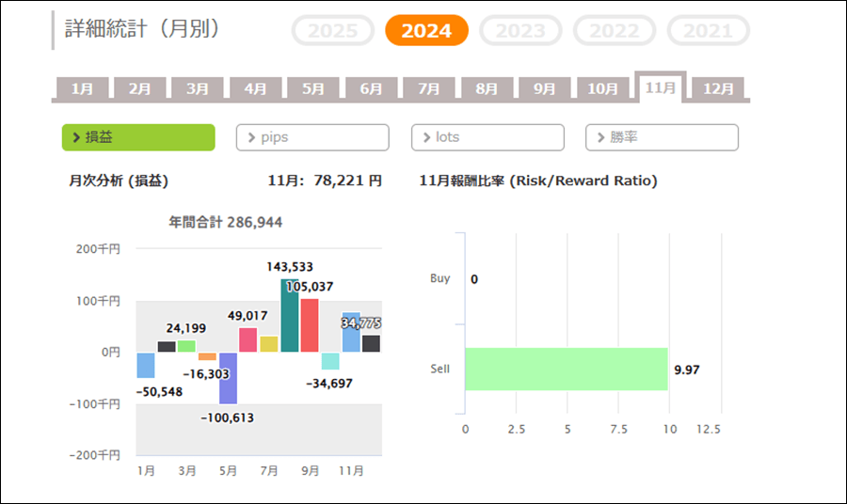847x504 pixels.
Task: Open the 1月 month tab
Action: [x=82, y=89]
